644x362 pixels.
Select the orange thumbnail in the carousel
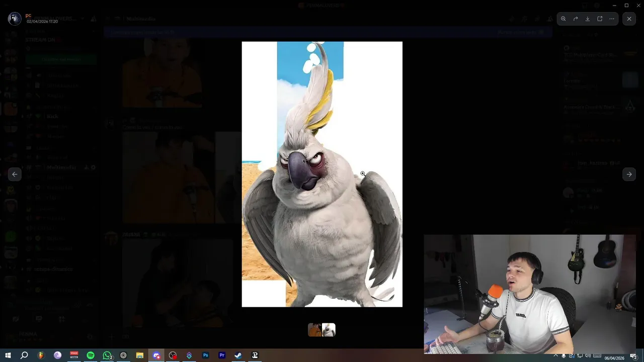point(315,330)
